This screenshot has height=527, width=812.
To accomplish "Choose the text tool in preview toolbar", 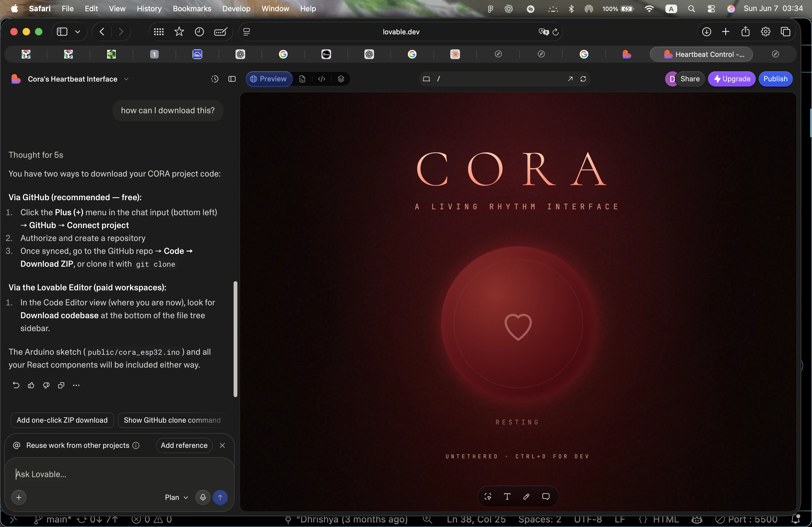I will point(507,497).
